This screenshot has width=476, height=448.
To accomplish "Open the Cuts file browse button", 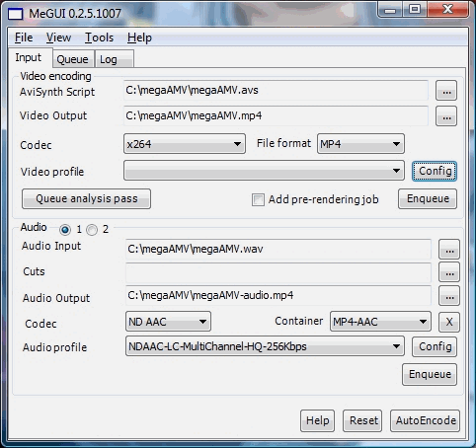I will coord(449,272).
